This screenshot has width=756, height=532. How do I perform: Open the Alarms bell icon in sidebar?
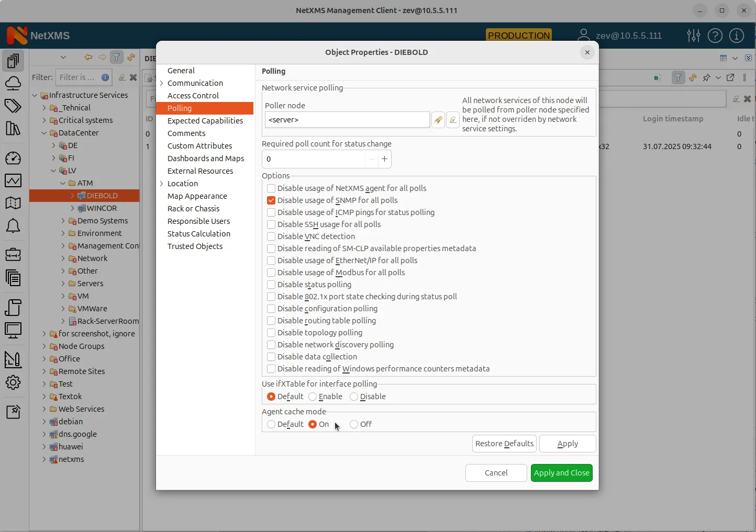coord(13,227)
